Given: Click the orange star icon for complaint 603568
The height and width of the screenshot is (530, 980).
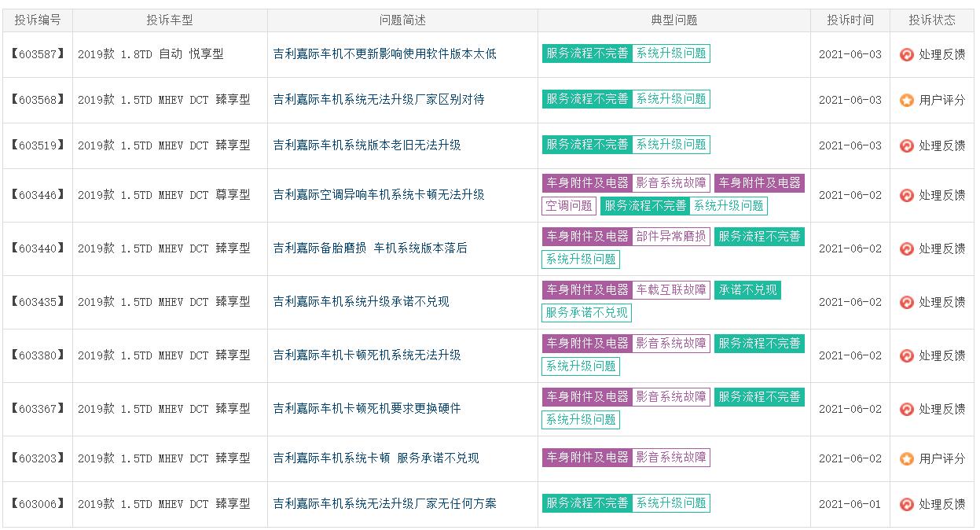Looking at the screenshot, I should pyautogui.click(x=906, y=101).
